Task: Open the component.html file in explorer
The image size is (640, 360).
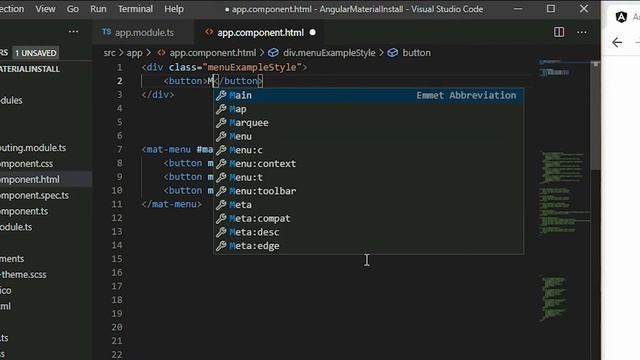Action: pyautogui.click(x=46, y=179)
